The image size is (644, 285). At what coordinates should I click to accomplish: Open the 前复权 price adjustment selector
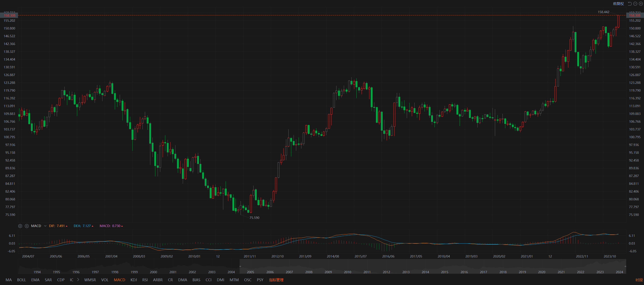(x=618, y=4)
